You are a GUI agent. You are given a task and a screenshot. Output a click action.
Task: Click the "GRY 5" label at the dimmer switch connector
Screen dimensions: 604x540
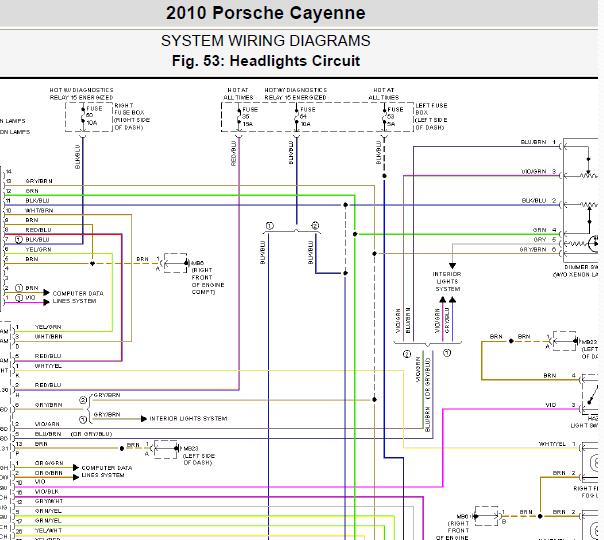click(x=545, y=240)
